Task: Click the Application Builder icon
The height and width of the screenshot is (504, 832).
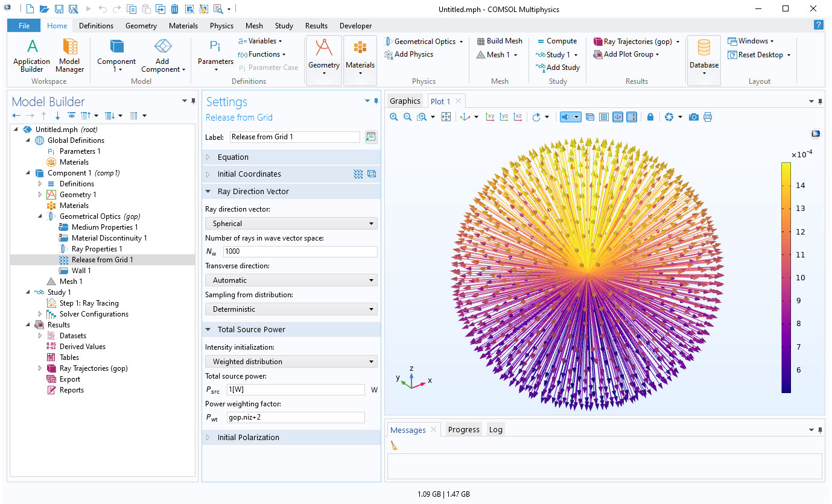Action: pyautogui.click(x=31, y=54)
